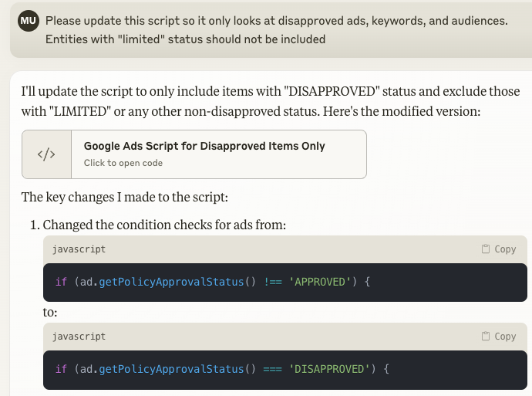532x396 pixels.
Task: Open the Google Ads Script for Disapproved Items artifact
Action: [x=204, y=146]
